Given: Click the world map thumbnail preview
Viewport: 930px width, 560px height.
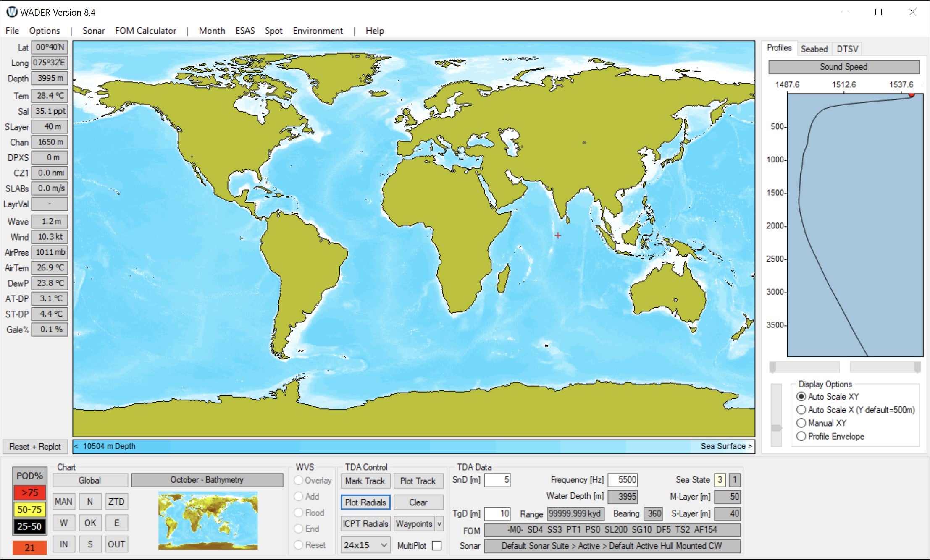Looking at the screenshot, I should pyautogui.click(x=208, y=521).
